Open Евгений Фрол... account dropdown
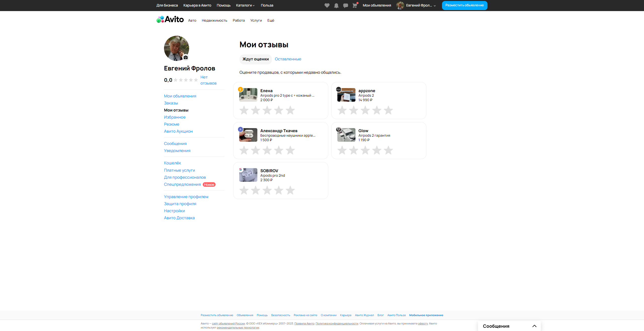 click(x=419, y=5)
